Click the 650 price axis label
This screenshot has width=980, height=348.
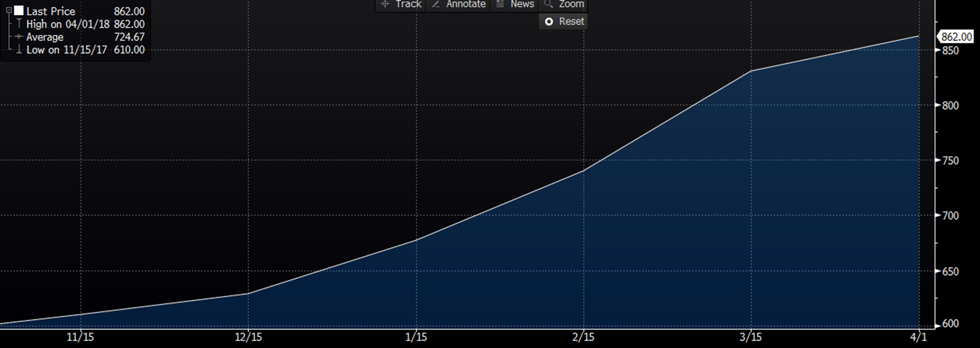950,271
